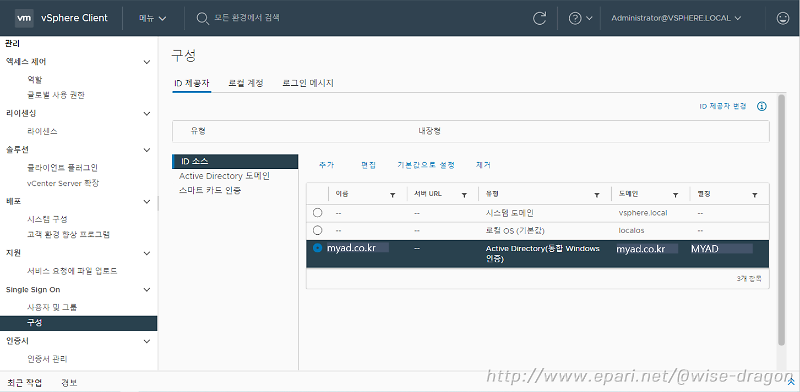
Task: Open the 경보 bottom tab
Action: [69, 382]
